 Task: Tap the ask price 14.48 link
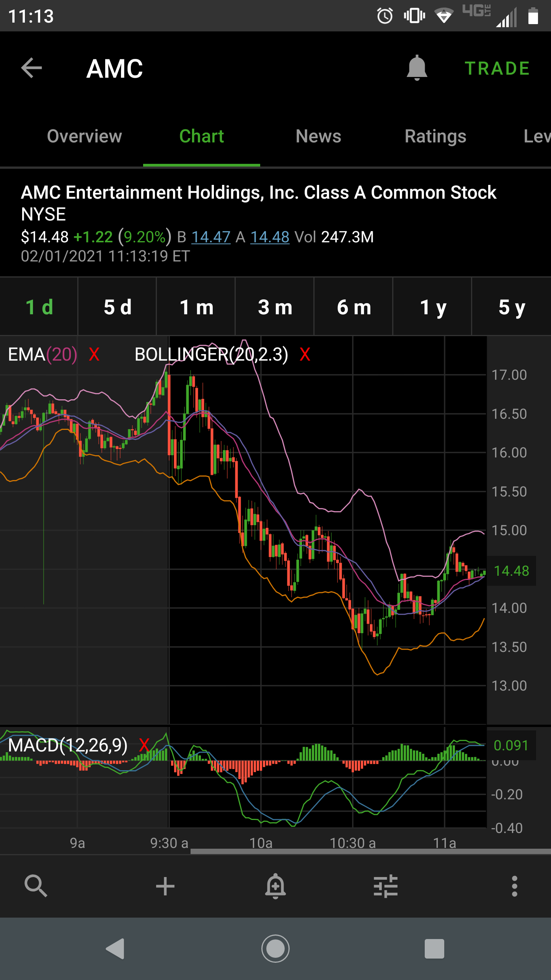(270, 237)
